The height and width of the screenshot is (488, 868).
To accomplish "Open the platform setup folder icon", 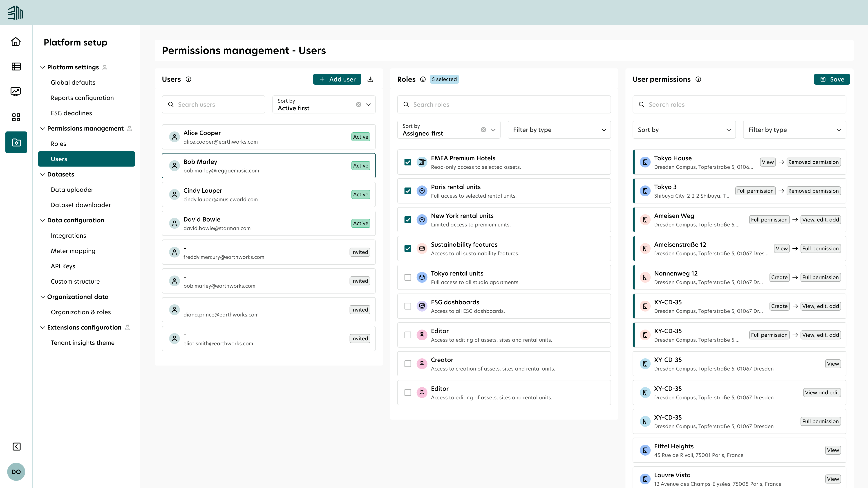I will [16, 142].
